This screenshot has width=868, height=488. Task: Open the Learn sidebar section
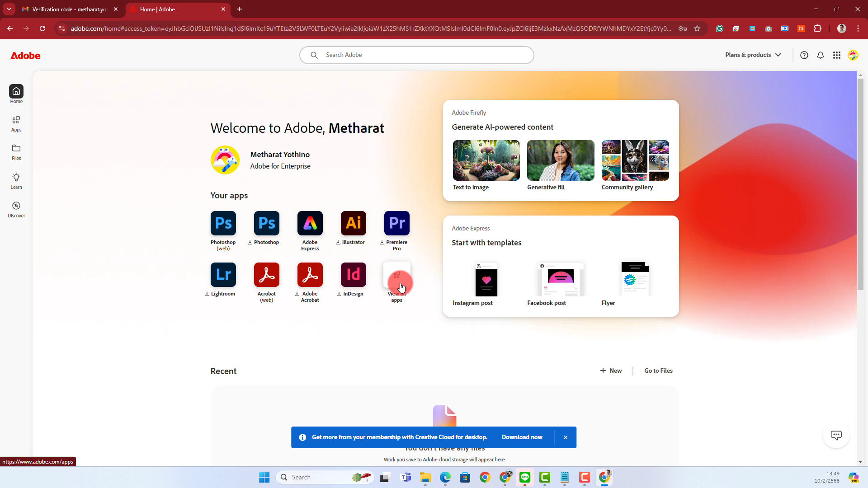pyautogui.click(x=16, y=181)
